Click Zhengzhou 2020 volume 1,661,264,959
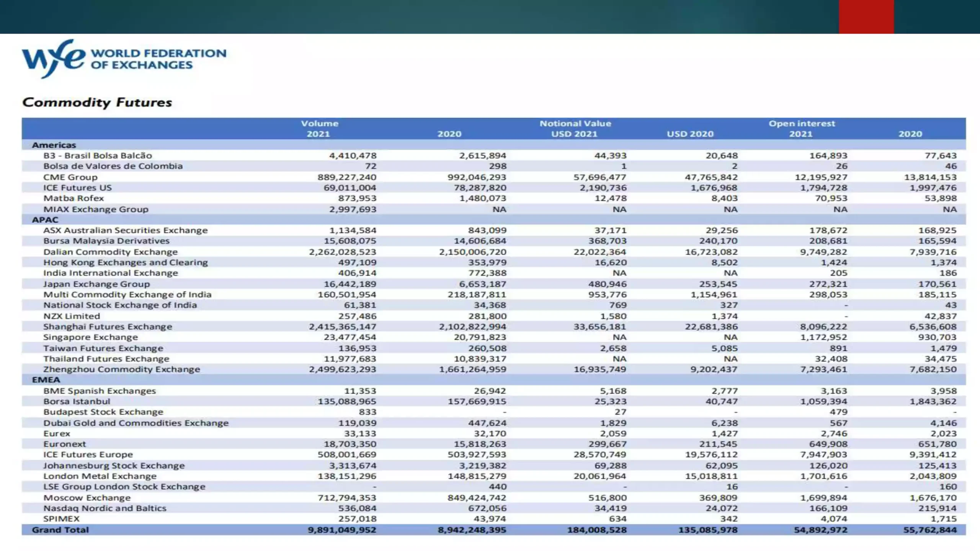980x551 pixels. (472, 369)
